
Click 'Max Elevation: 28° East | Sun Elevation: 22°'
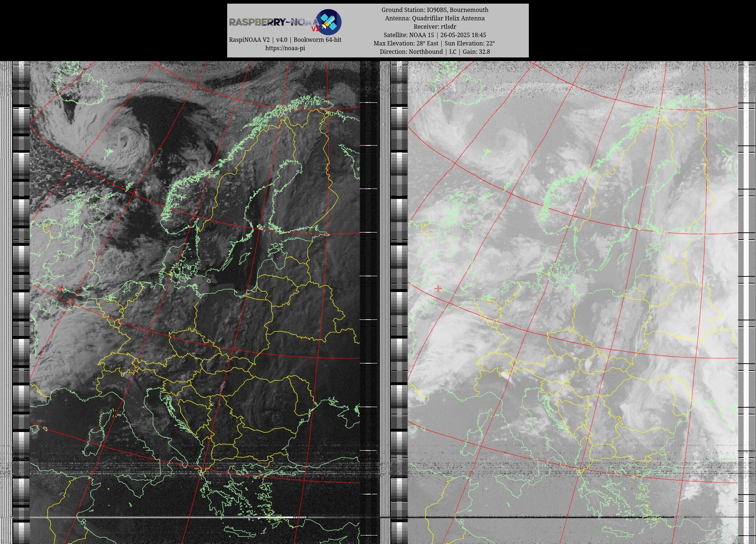pyautogui.click(x=434, y=43)
